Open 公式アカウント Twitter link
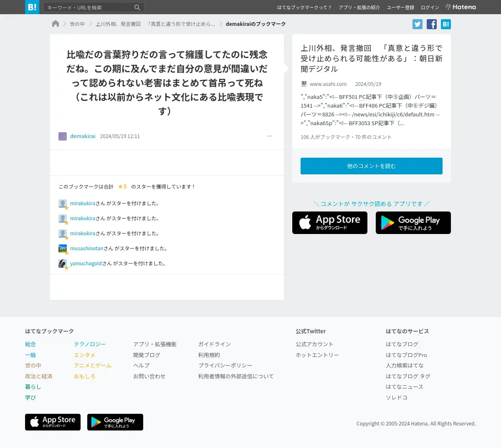Image resolution: width=501 pixels, height=448 pixels. click(x=314, y=344)
